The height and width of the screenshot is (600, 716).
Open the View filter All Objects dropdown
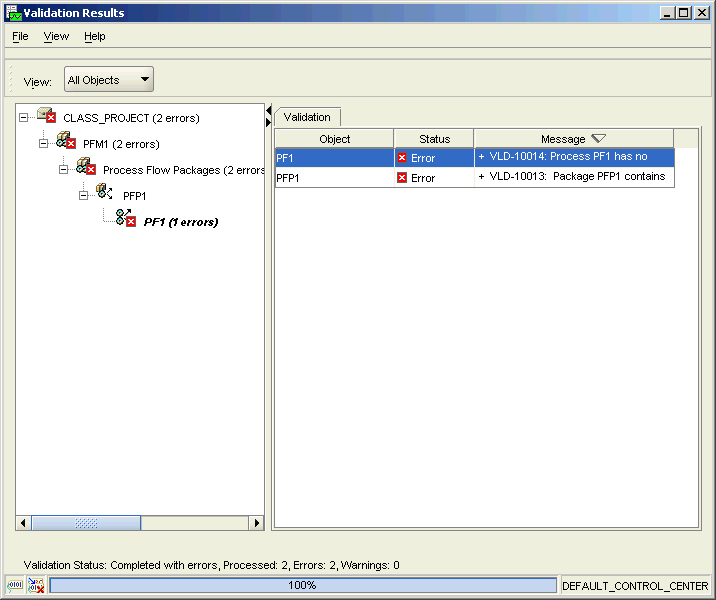pyautogui.click(x=109, y=80)
